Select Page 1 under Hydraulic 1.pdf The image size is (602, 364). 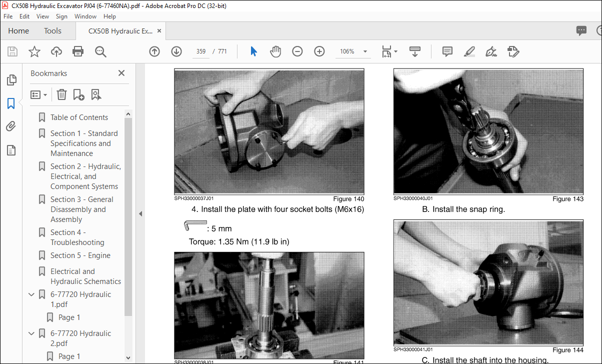(69, 317)
